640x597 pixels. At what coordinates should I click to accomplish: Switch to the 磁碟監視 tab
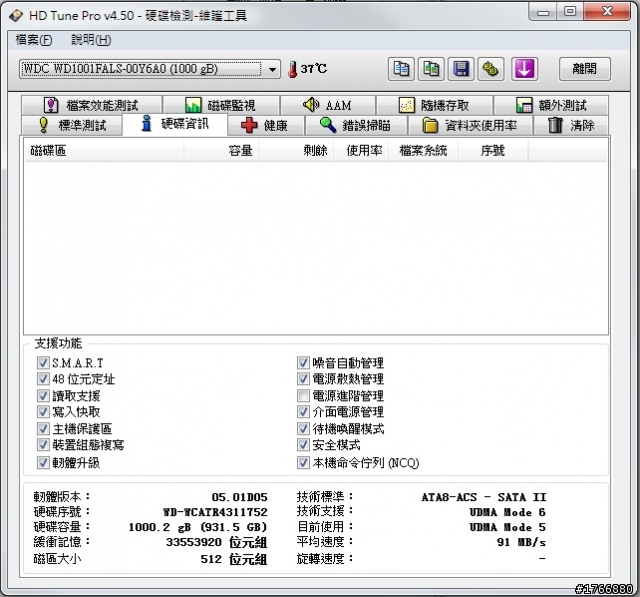pos(221,105)
